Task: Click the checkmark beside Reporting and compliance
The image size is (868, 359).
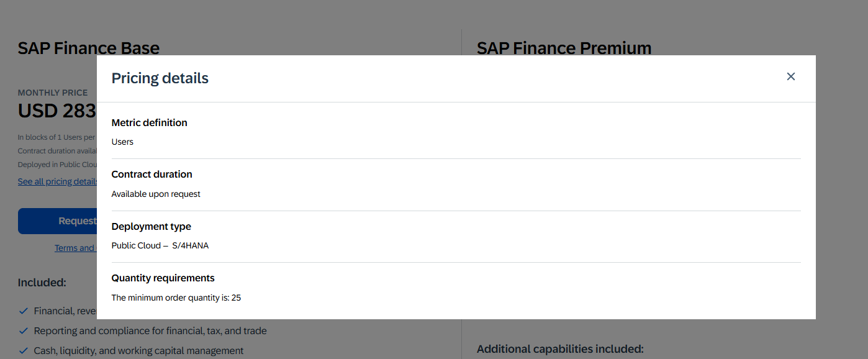Action: [x=24, y=331]
